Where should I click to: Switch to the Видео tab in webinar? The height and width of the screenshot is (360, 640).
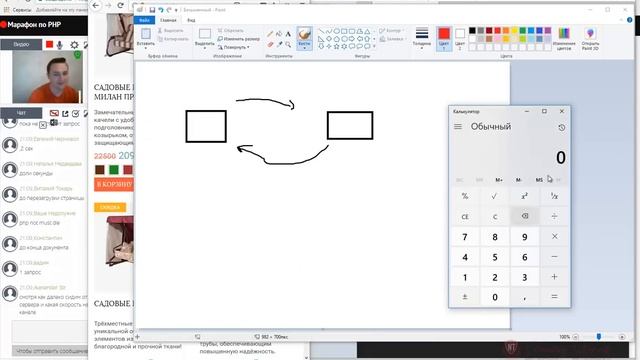point(21,44)
